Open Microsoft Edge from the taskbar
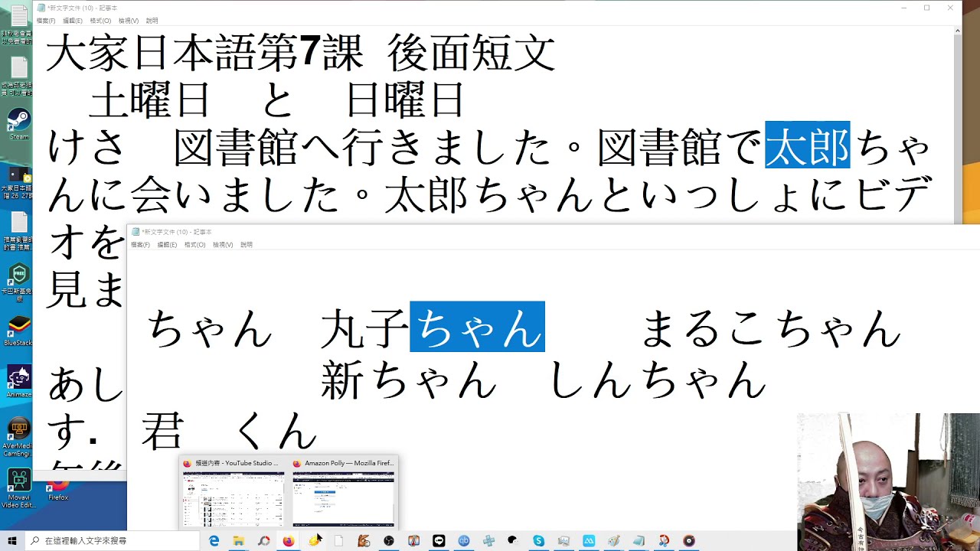980x551 pixels. tap(214, 541)
